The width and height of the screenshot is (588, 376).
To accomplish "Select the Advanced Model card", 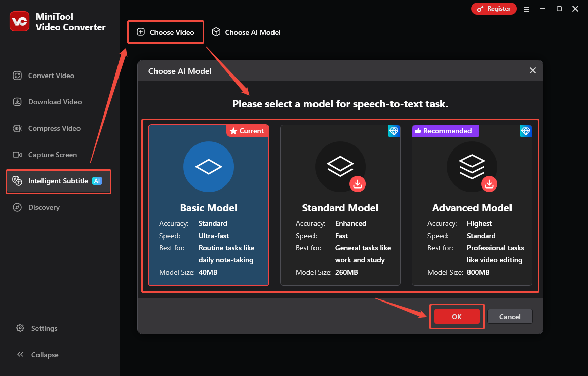I will (x=472, y=238).
